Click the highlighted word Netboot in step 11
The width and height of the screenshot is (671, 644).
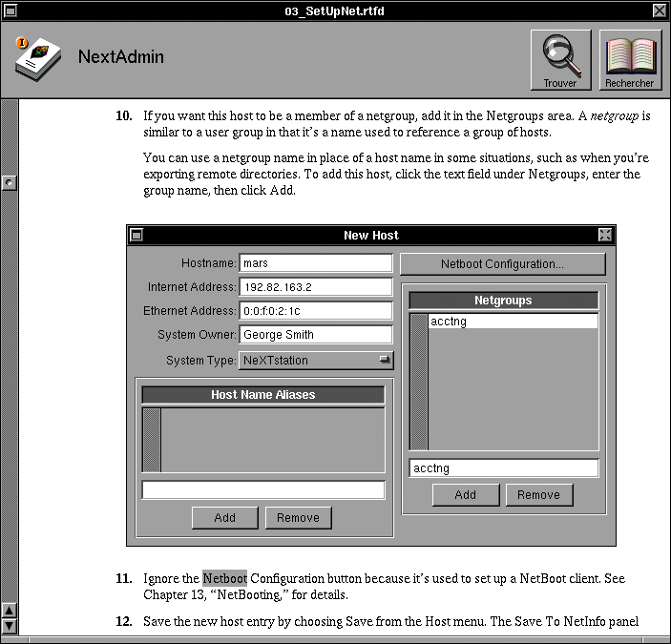point(224,578)
